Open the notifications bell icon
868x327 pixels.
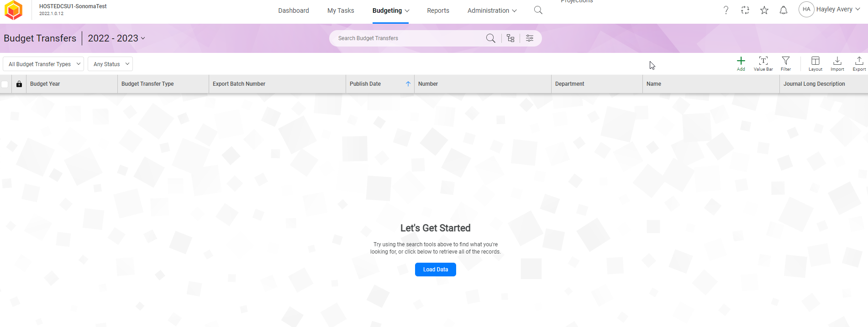coord(783,10)
